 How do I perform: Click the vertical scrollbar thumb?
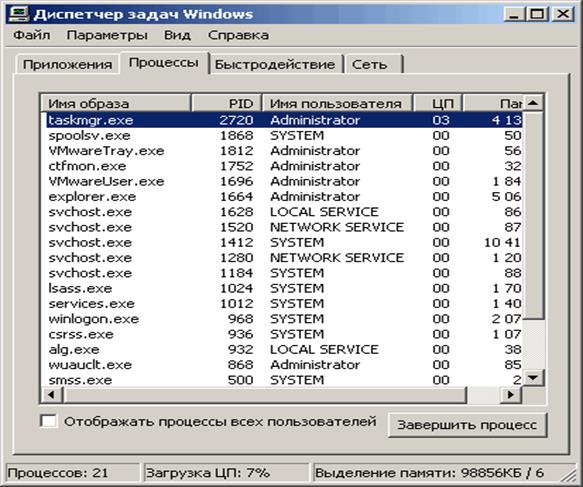pyautogui.click(x=533, y=215)
